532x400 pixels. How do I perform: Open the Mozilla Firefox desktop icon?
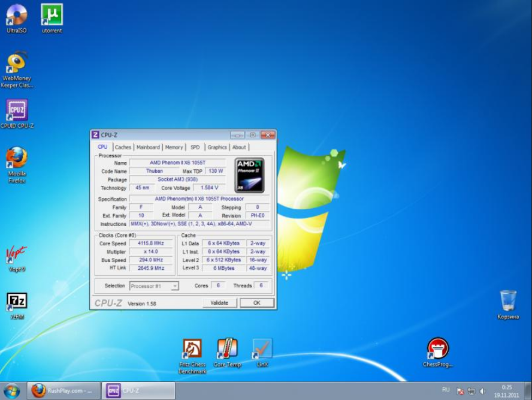(17, 166)
